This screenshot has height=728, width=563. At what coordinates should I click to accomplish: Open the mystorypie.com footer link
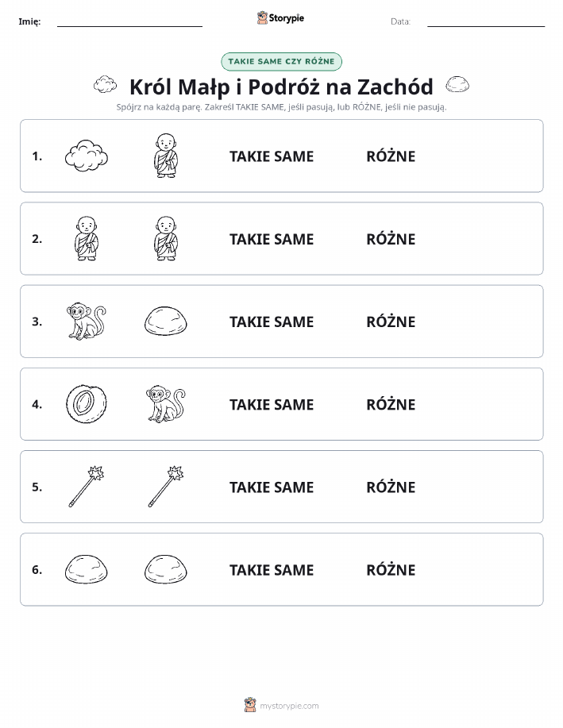click(x=281, y=706)
